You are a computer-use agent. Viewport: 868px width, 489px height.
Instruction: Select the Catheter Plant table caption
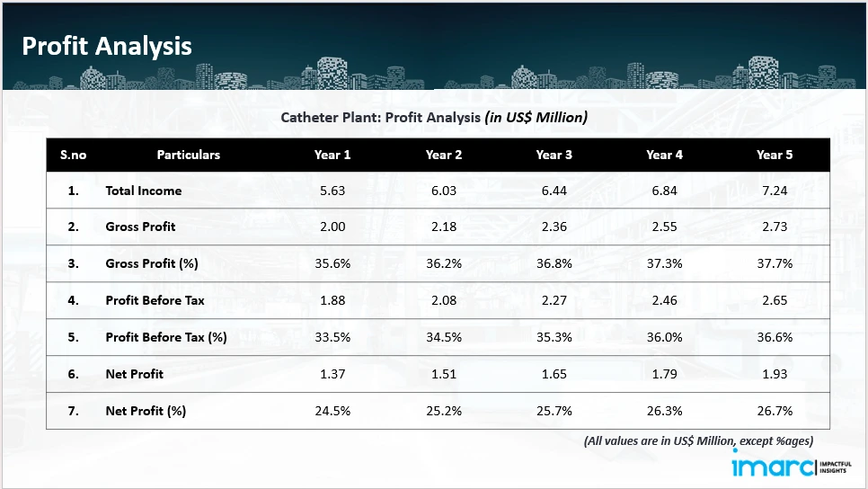pyautogui.click(x=434, y=118)
